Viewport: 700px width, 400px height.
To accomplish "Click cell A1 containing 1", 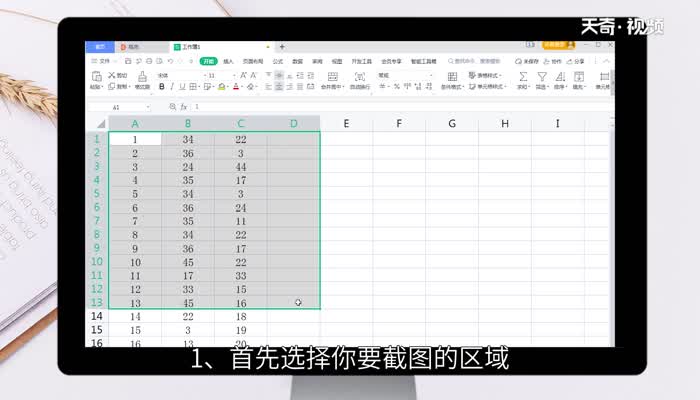I will pos(135,139).
